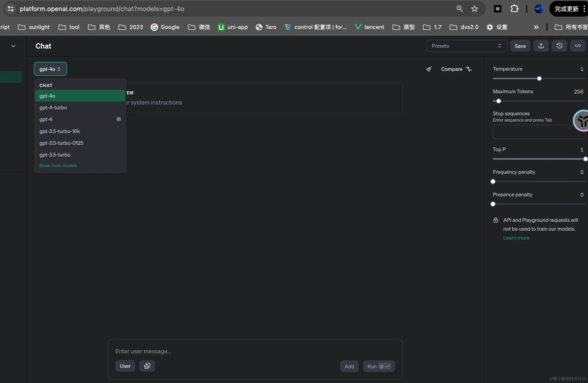Open the sunlight bookmark folder
The image size is (588, 383).
coord(34,27)
